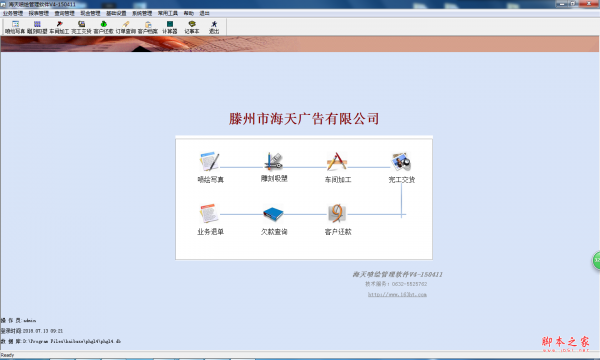Open 完工交货 in the workflow panel
Image resolution: width=600 pixels, height=360 pixels.
401,167
